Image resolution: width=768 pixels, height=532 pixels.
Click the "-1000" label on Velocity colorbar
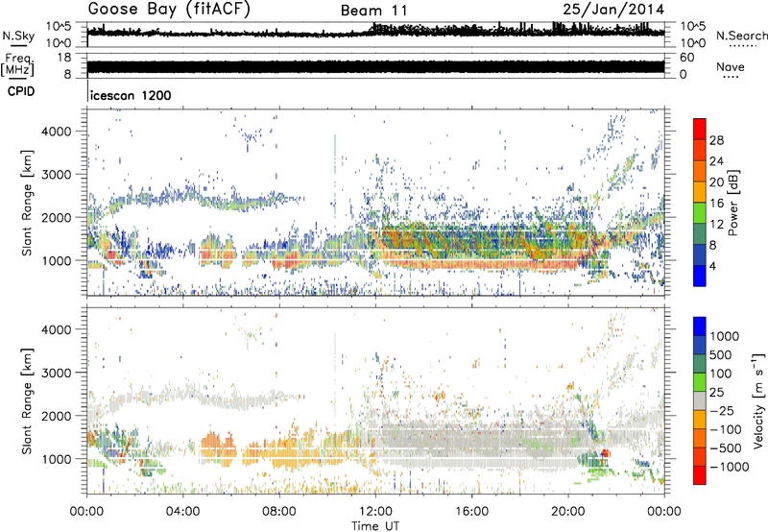pos(730,467)
